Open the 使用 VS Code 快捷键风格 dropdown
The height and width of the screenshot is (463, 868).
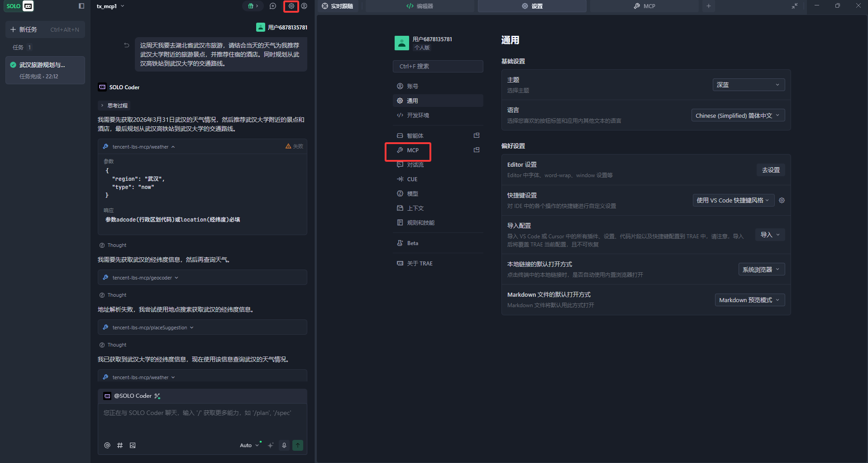pyautogui.click(x=733, y=200)
